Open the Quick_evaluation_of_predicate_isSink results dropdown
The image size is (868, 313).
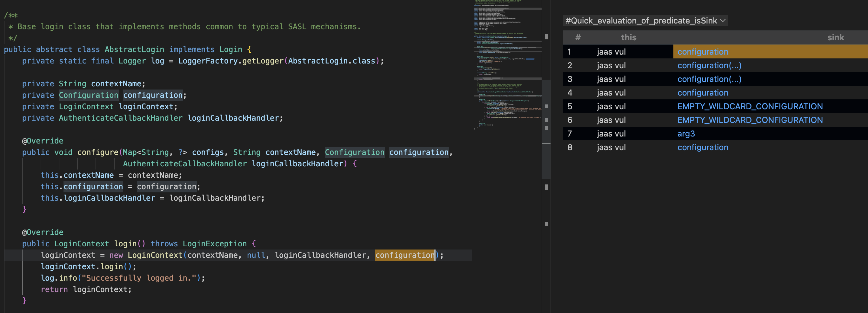point(645,21)
